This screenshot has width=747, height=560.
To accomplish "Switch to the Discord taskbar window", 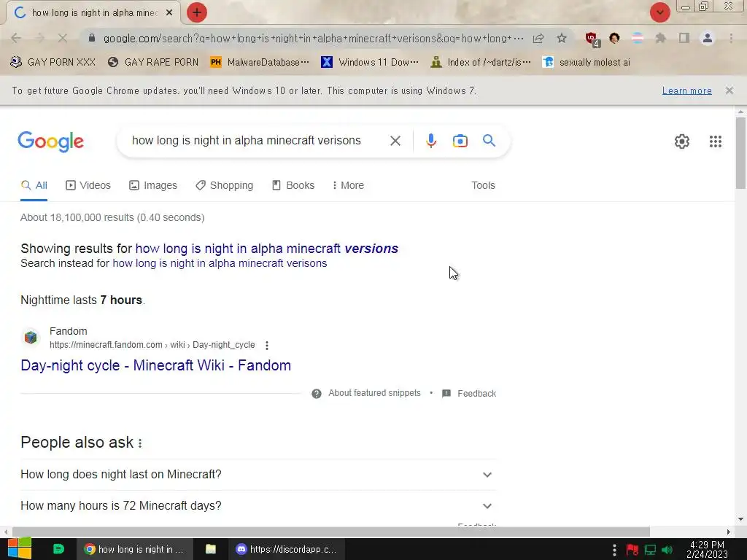I will 287,549.
